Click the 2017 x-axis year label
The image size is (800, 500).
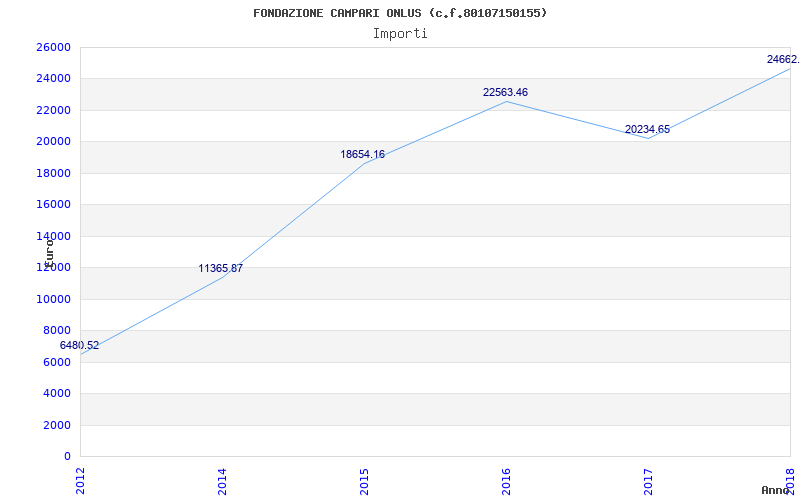pos(648,480)
